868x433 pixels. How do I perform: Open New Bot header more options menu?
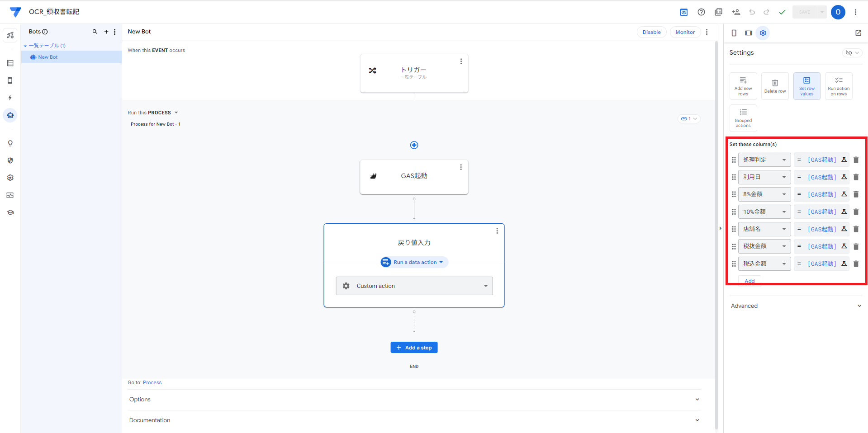click(707, 32)
